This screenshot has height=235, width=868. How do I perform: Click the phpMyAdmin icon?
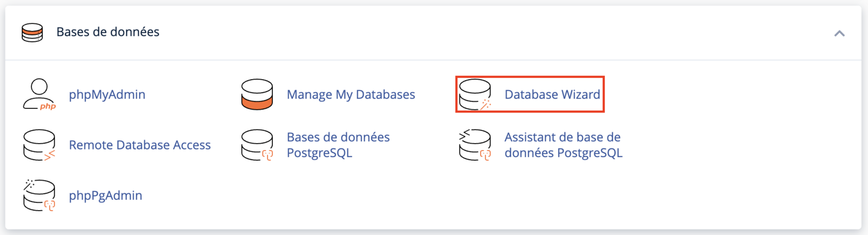click(40, 94)
